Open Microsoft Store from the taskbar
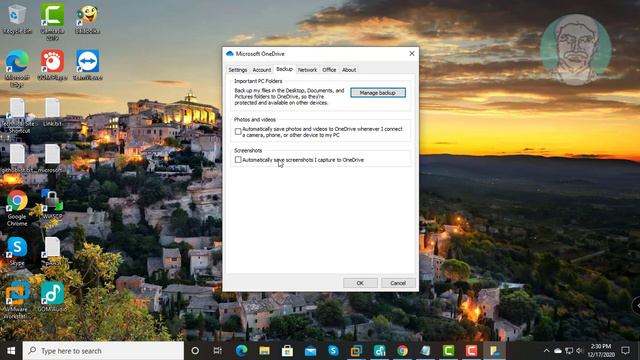The width and height of the screenshot is (640, 360). [287, 351]
